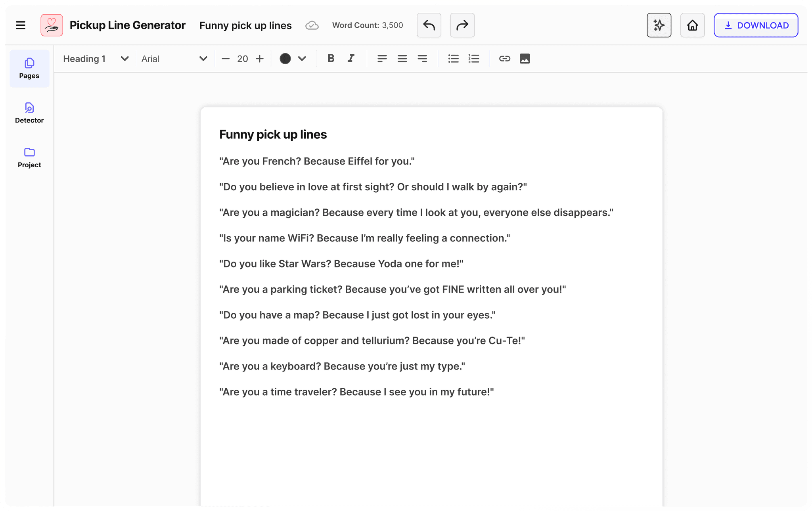This screenshot has height=511, width=812.
Task: Open the AI sparkle generate tool
Action: point(659,25)
